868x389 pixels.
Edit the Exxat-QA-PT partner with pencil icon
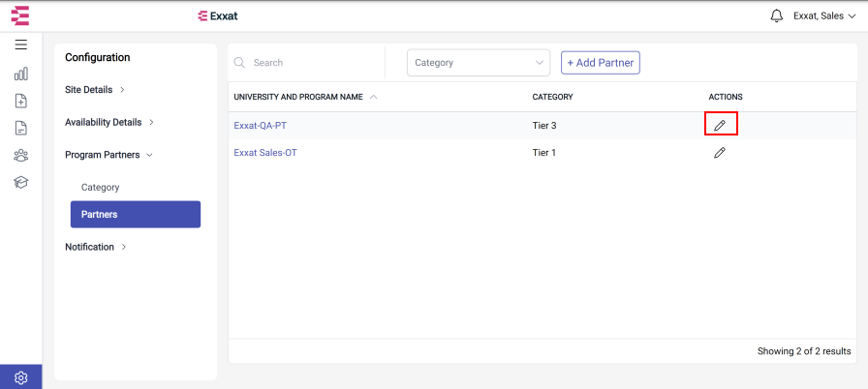(720, 126)
